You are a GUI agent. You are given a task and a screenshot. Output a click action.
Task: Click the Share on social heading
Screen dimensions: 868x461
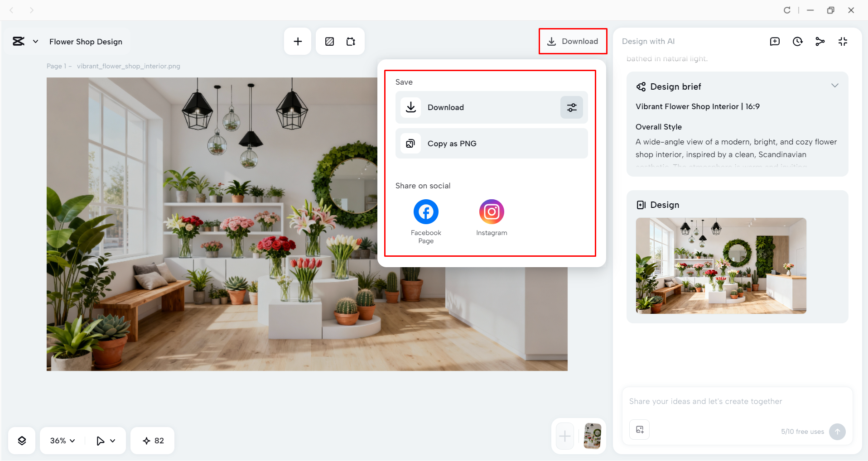[x=423, y=186]
